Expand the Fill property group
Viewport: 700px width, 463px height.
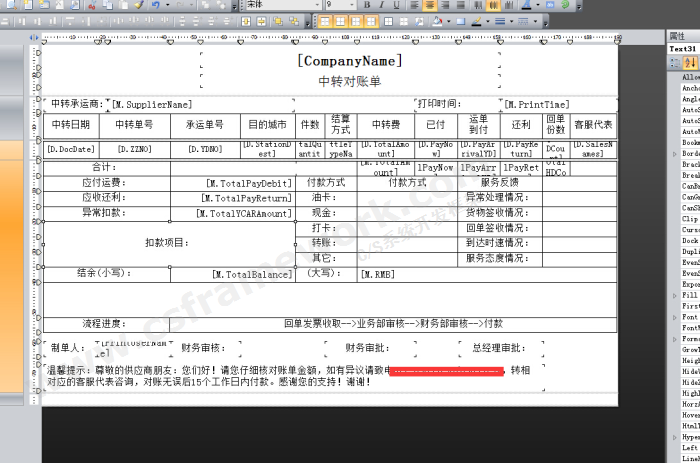pyautogui.click(x=672, y=295)
